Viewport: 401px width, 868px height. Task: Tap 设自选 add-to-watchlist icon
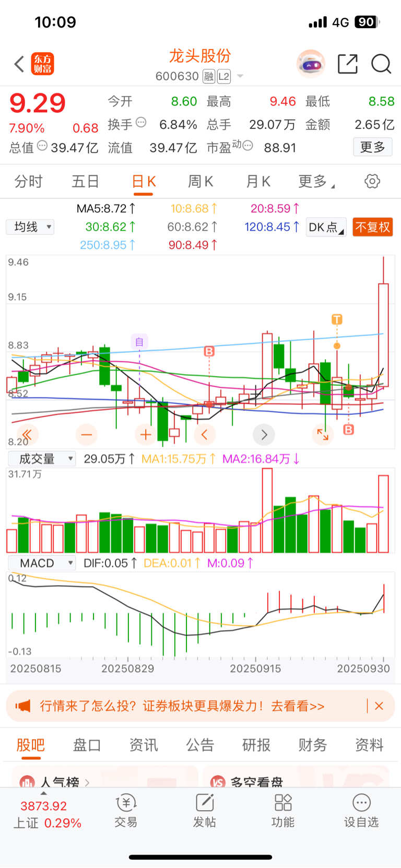click(x=361, y=811)
